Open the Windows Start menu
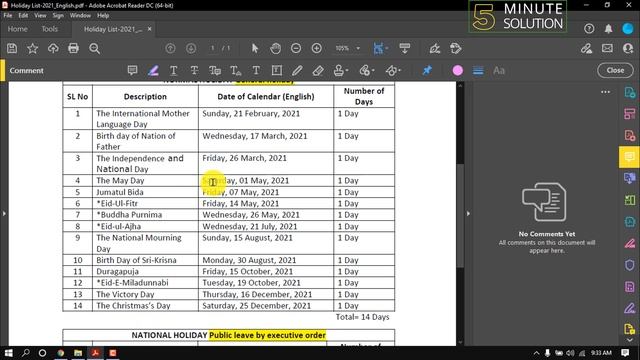 click(8, 353)
